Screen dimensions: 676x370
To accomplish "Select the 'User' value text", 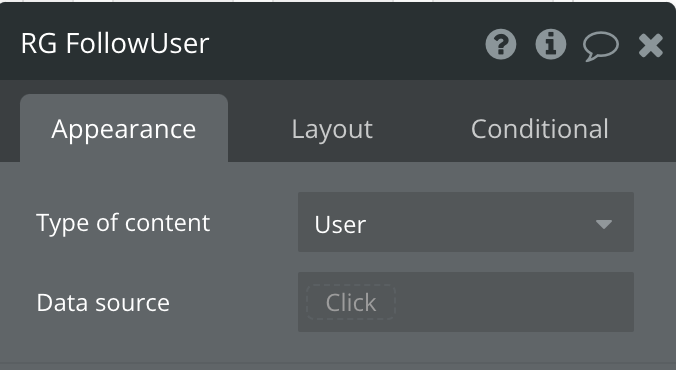I will click(340, 225).
